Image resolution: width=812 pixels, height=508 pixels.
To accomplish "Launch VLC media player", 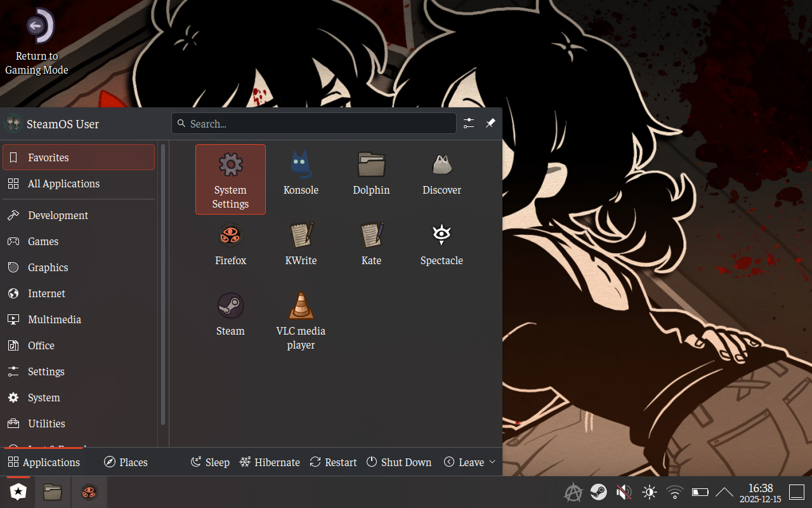I will [x=301, y=320].
